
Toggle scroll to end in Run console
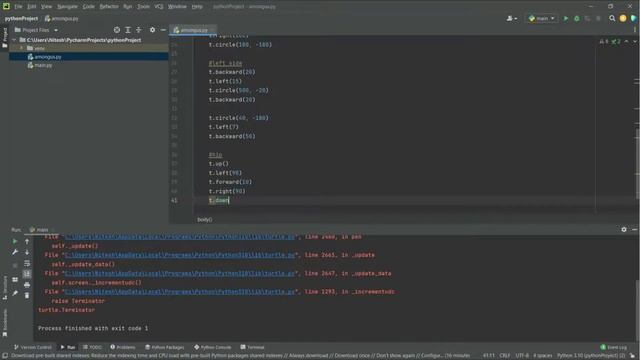tap(27, 274)
